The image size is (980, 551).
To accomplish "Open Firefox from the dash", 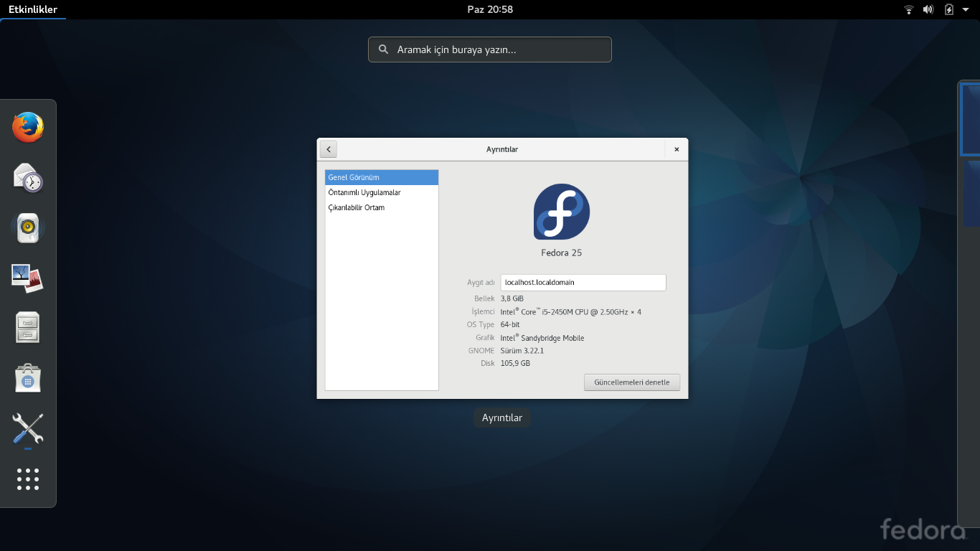I will coord(28,128).
